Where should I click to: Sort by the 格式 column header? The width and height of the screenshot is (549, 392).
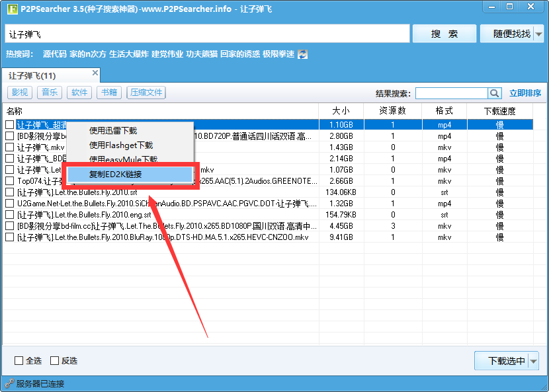(444, 111)
